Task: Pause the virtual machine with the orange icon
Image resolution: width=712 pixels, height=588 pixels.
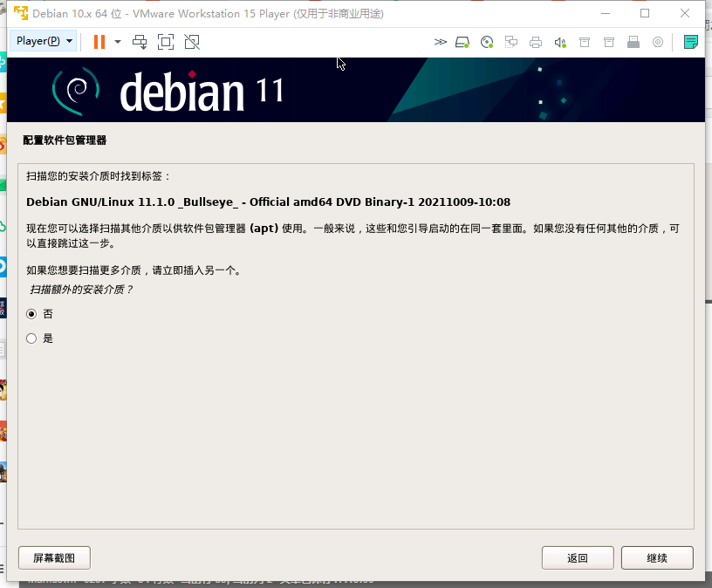Action: pyautogui.click(x=99, y=42)
